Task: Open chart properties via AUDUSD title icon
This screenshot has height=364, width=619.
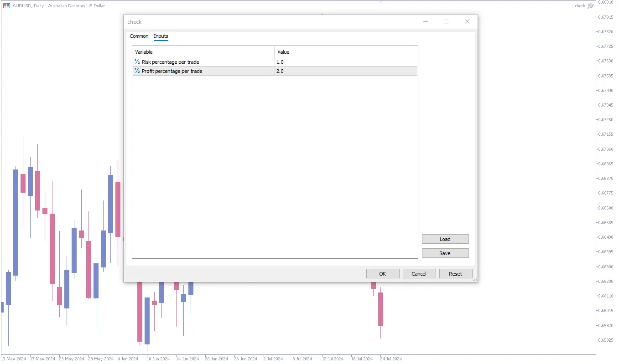Action: (6, 5)
